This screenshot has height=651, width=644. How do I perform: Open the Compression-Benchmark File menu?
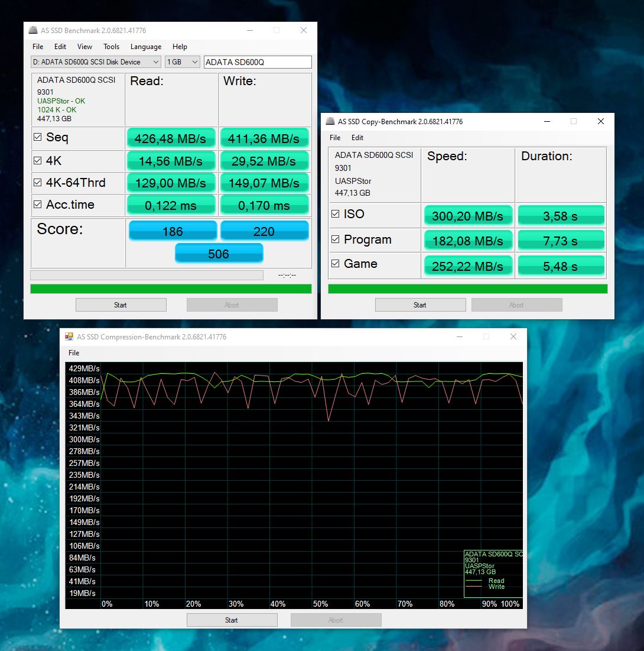pyautogui.click(x=74, y=353)
